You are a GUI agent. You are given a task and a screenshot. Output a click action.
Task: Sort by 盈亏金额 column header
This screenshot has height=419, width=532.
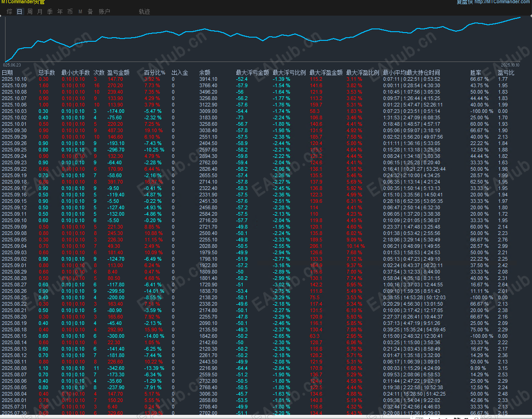(x=118, y=73)
